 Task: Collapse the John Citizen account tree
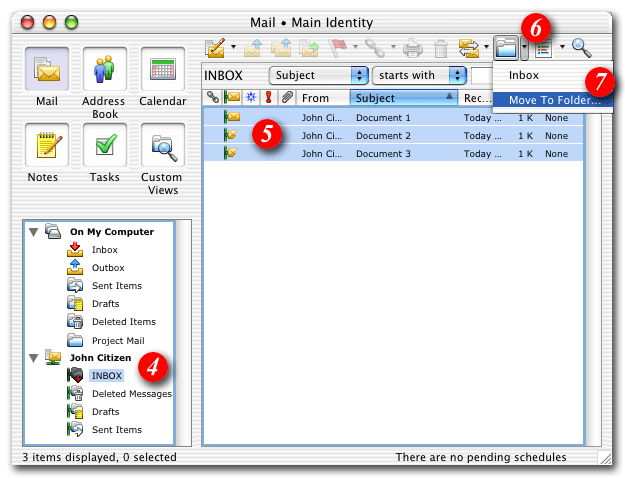point(35,358)
